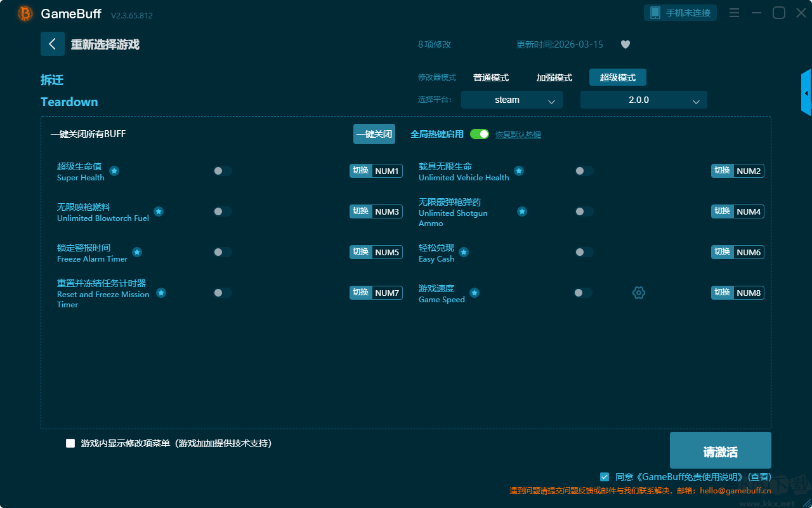Click the star icon beside Unlimited Shotgun Ammo

click(x=522, y=211)
